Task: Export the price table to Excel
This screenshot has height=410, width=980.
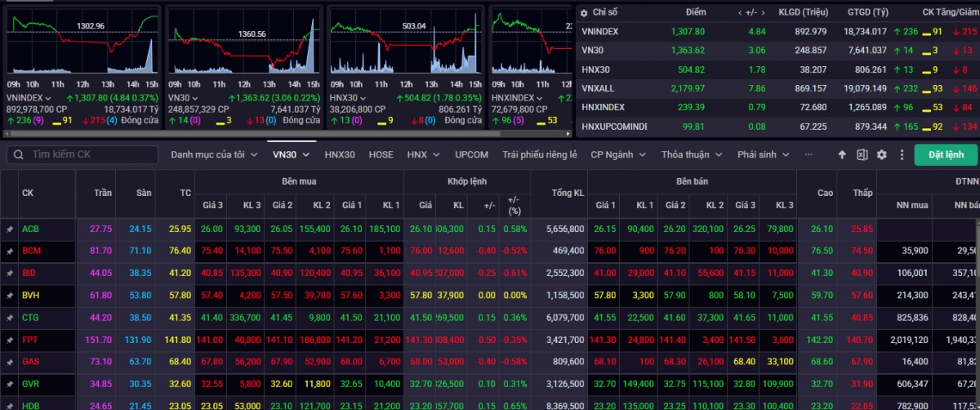Action: point(862,154)
